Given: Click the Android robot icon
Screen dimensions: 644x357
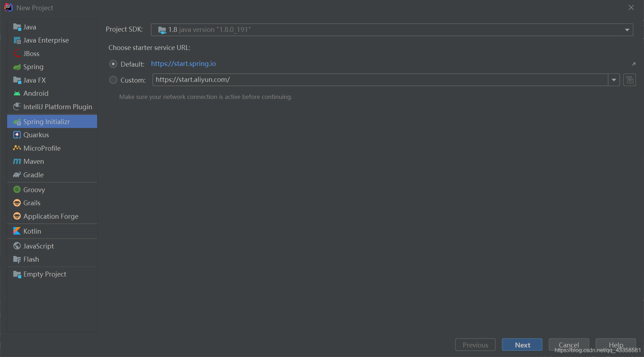Looking at the screenshot, I should [17, 94].
